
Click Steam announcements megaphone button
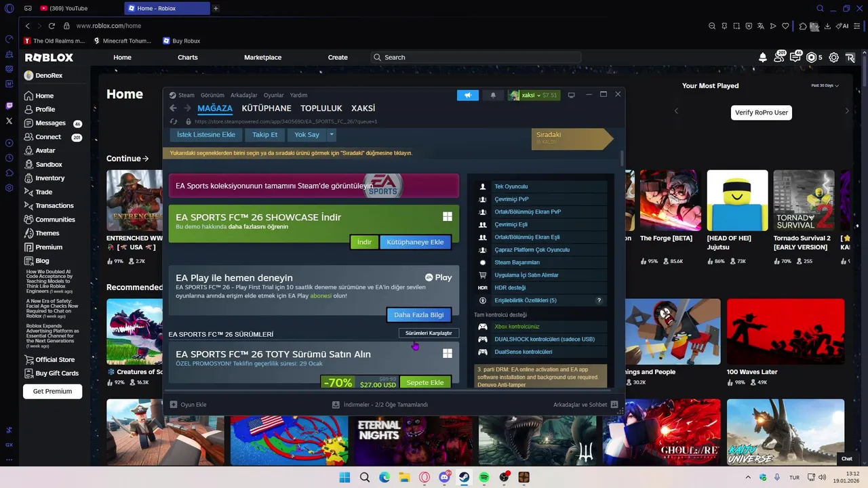[x=467, y=95]
